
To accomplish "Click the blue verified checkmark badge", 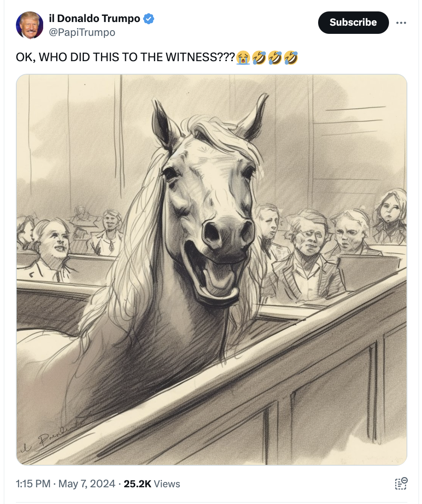I will (149, 19).
